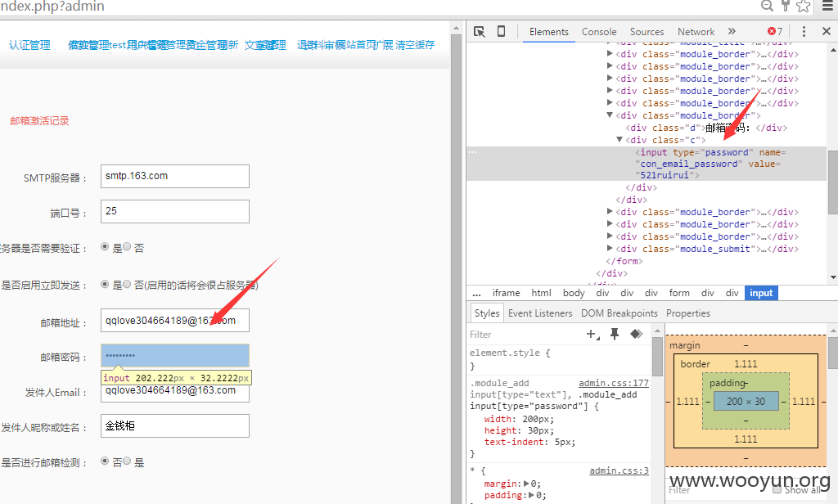Select form in the DOM breadcrumb

679,293
